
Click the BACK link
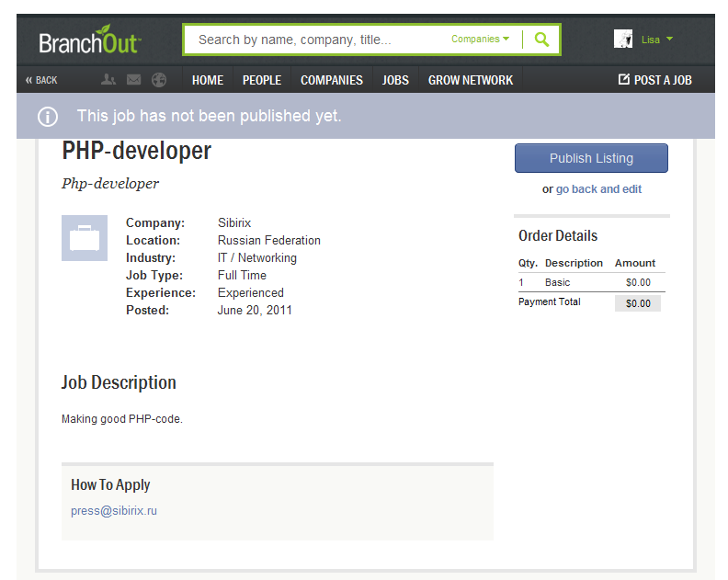41,80
